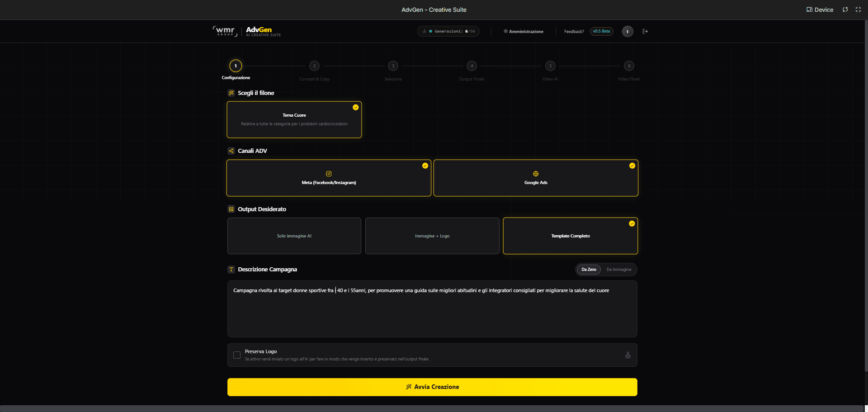Go to step 3 Selezione
Image resolution: width=868 pixels, height=412 pixels.
coord(393,66)
